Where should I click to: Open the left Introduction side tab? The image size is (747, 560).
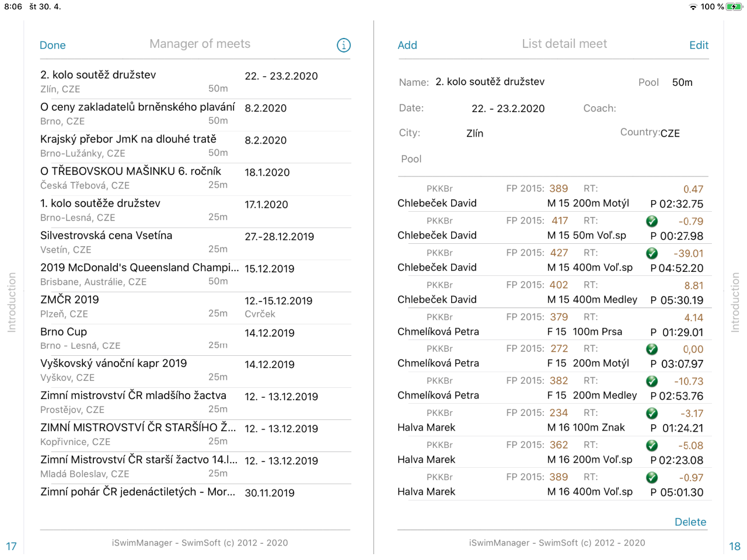point(12,302)
